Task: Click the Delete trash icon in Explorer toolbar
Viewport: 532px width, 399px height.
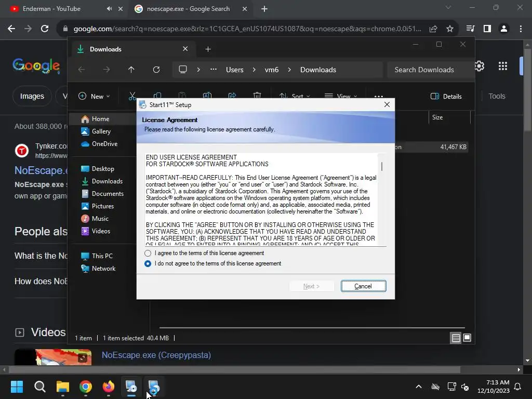Action: tap(257, 96)
